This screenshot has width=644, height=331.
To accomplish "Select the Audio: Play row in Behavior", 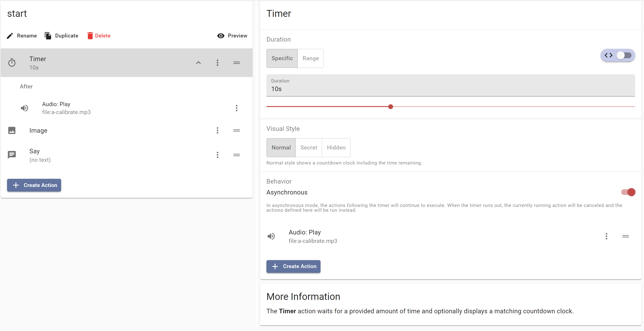I will point(451,236).
